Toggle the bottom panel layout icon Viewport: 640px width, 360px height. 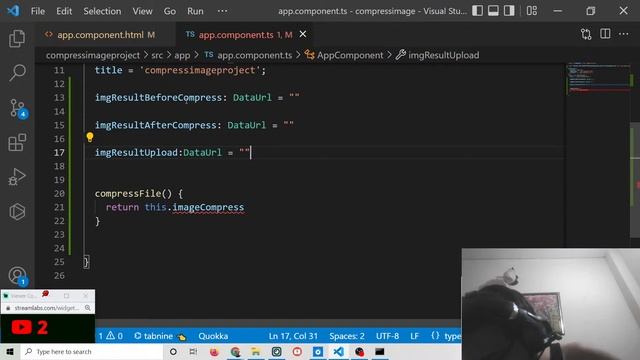493,11
